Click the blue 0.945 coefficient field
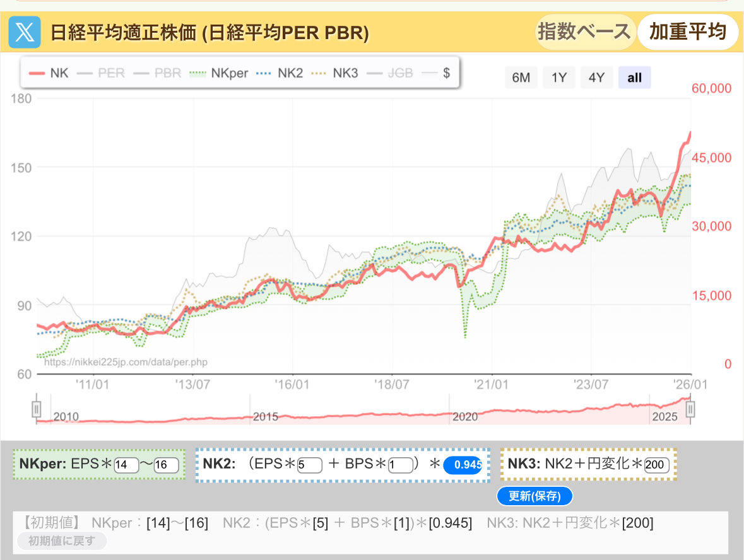Viewport: 744px width, 560px height. 463,465
